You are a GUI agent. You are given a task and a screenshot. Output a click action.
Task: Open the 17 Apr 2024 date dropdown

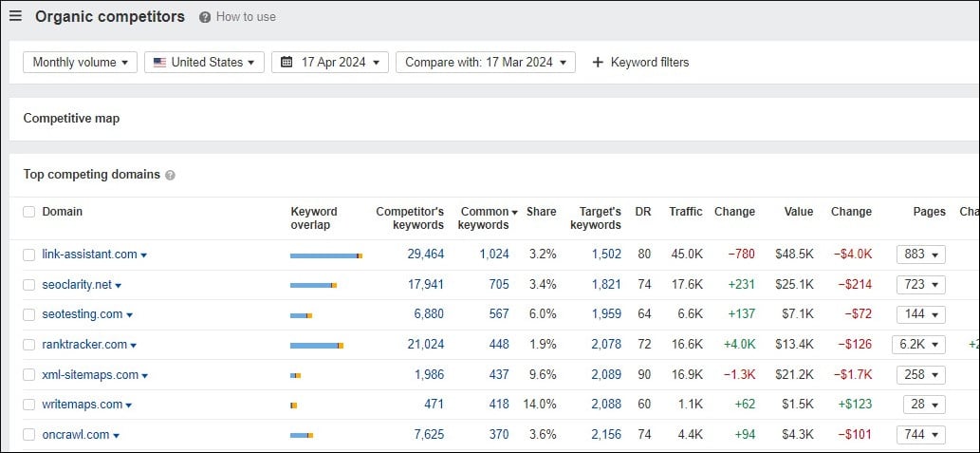coord(330,62)
